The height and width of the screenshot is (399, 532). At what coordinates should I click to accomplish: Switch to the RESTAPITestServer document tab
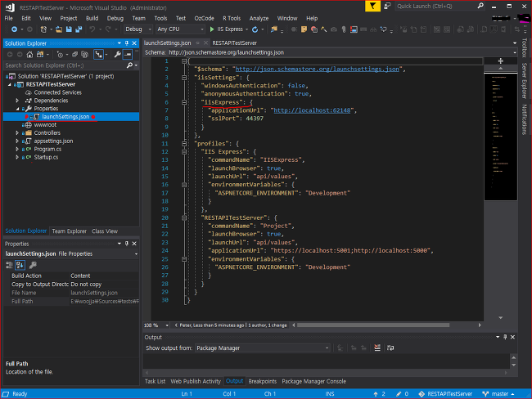pyautogui.click(x=235, y=43)
